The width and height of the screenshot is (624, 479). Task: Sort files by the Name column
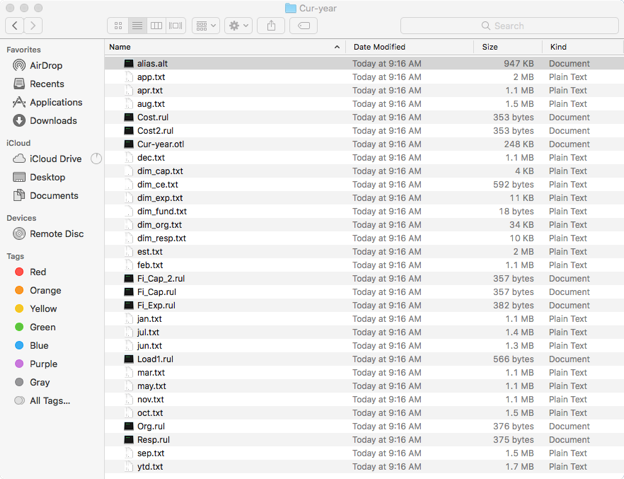click(220, 47)
